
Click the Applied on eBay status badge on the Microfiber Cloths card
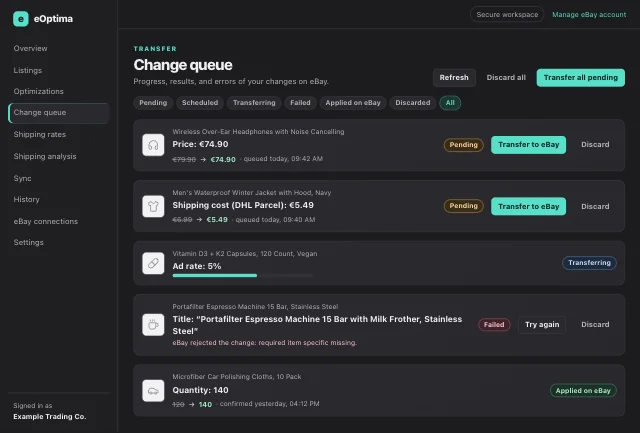[x=583, y=391]
